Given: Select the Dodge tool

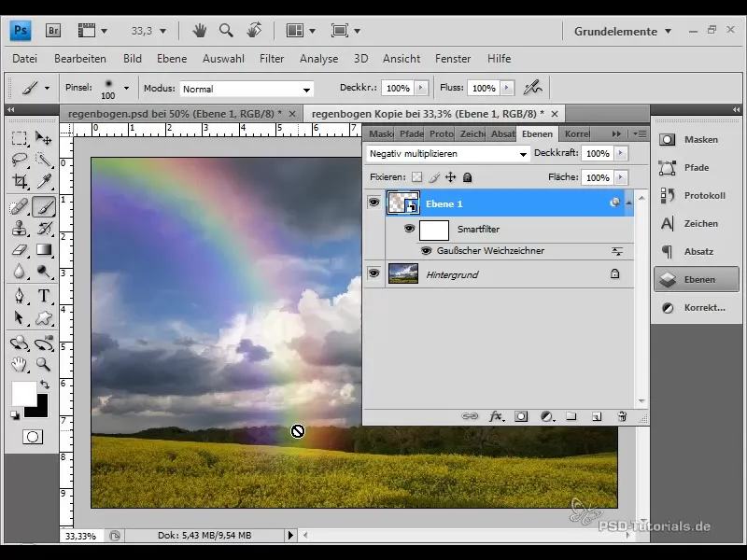Looking at the screenshot, I should 43,272.
